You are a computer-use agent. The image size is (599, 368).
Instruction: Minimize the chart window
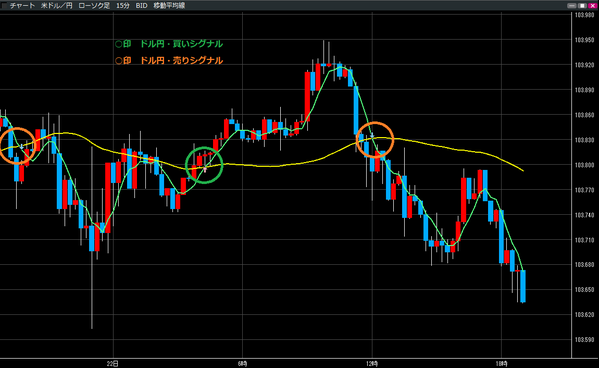click(571, 6)
